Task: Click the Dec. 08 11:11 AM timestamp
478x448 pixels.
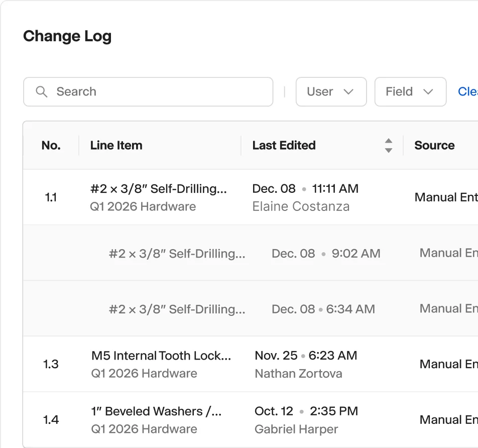Action: point(305,189)
